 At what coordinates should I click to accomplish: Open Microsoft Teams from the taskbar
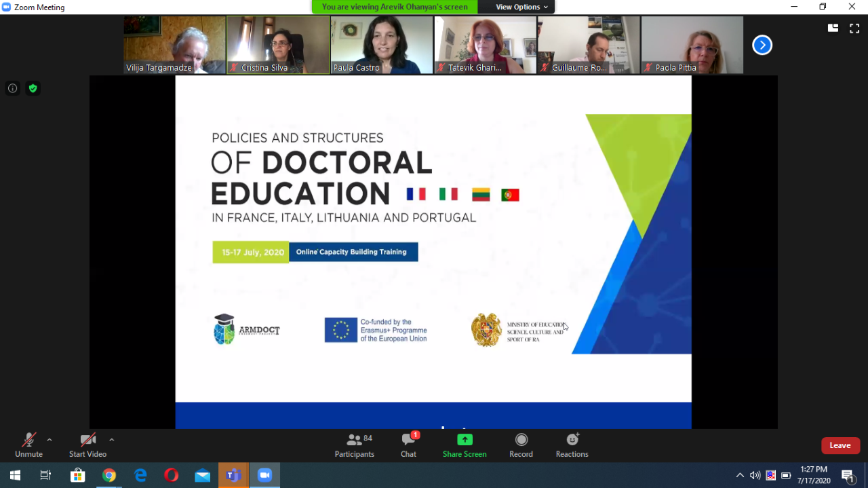coord(233,475)
